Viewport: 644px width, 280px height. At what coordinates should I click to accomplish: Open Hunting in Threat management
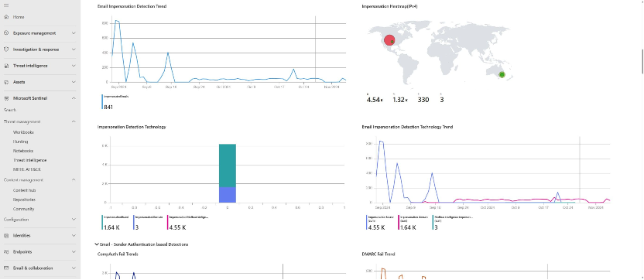pos(21,142)
